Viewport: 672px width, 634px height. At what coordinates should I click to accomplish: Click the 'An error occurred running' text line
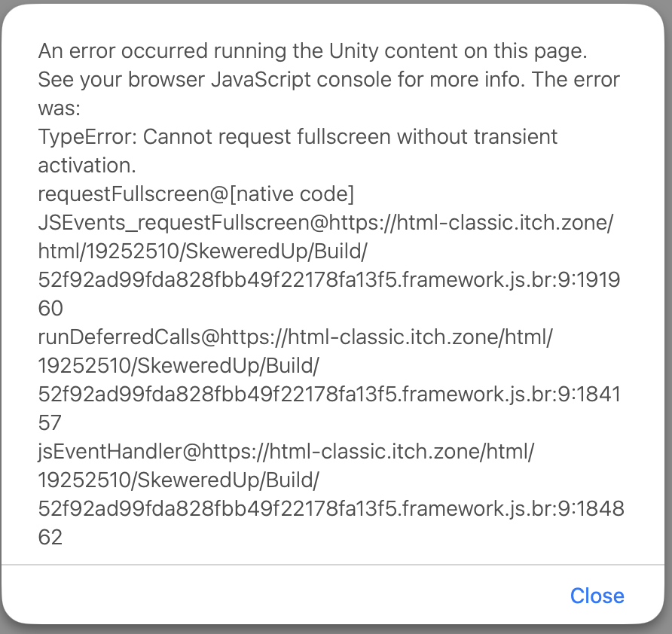click(x=313, y=51)
